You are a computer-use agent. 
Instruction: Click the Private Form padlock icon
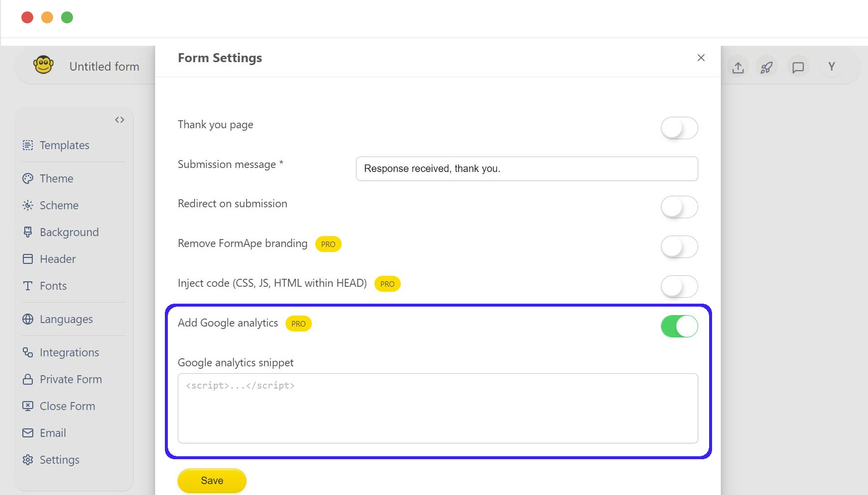coord(28,379)
